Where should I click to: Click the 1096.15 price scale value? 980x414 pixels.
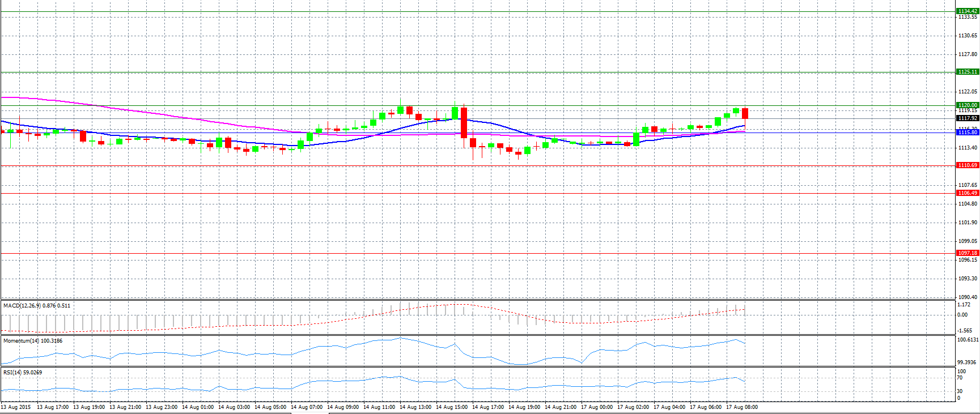coord(968,260)
